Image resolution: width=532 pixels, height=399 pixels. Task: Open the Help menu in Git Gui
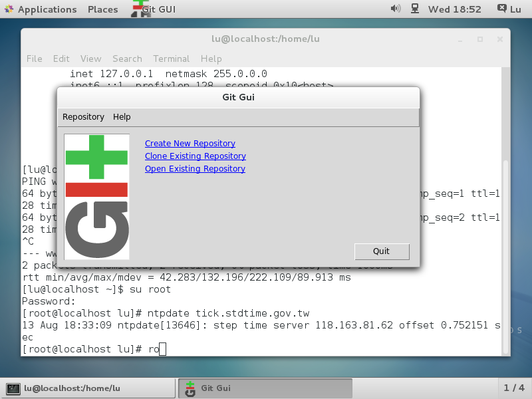pyautogui.click(x=122, y=117)
